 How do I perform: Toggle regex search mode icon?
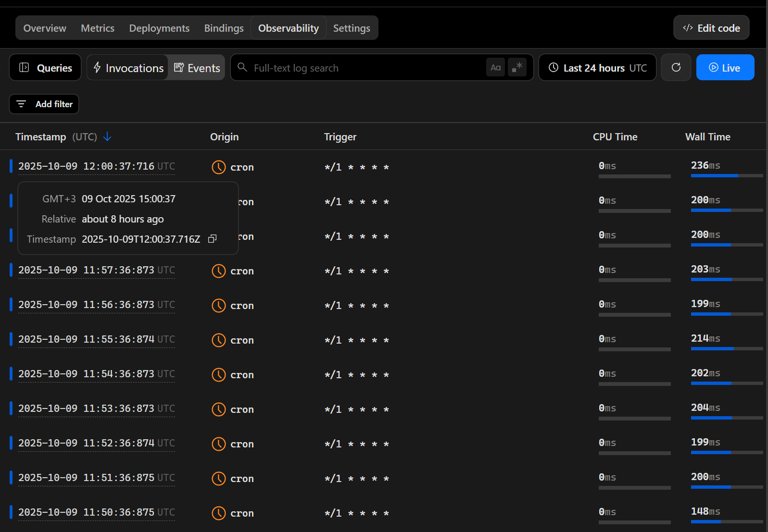[517, 68]
